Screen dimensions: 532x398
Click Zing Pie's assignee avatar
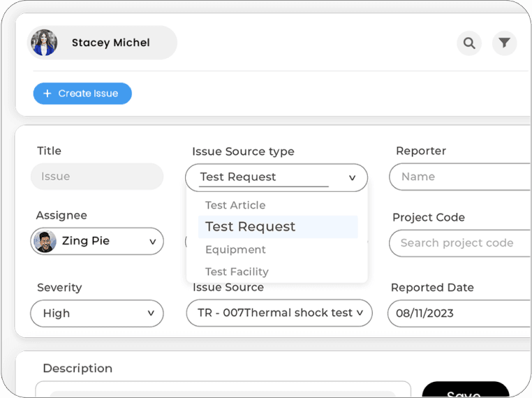coord(45,241)
